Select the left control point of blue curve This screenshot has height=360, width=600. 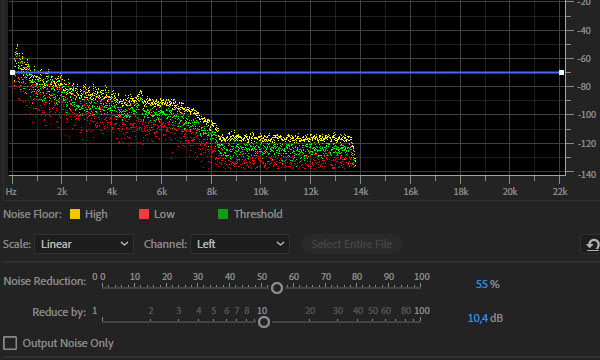[x=13, y=72]
